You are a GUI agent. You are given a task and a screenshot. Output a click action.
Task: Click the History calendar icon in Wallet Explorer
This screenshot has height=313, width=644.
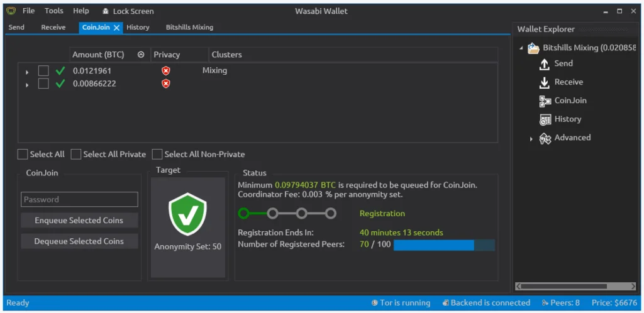[x=545, y=119]
